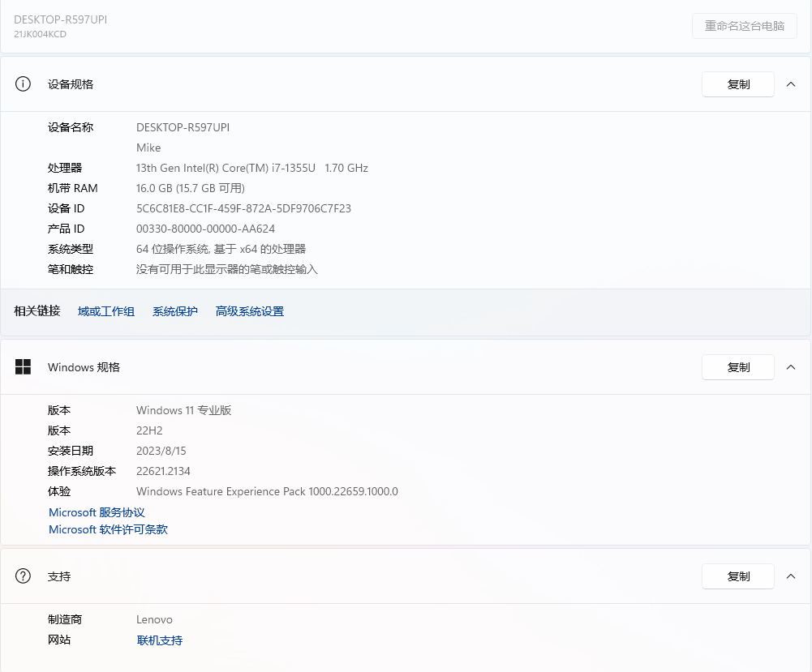Open Microsoft 服务协议 link
This screenshot has width=812, height=672.
[x=97, y=512]
